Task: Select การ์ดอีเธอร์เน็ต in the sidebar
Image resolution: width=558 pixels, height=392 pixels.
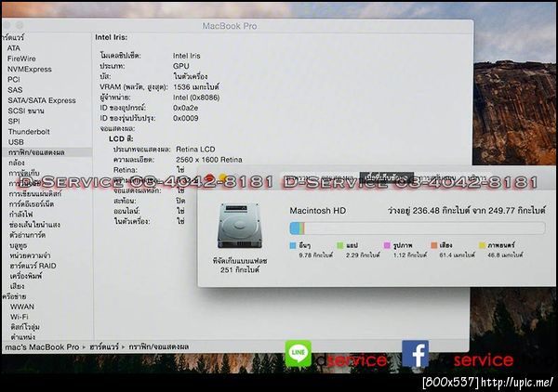Action: [x=32, y=204]
